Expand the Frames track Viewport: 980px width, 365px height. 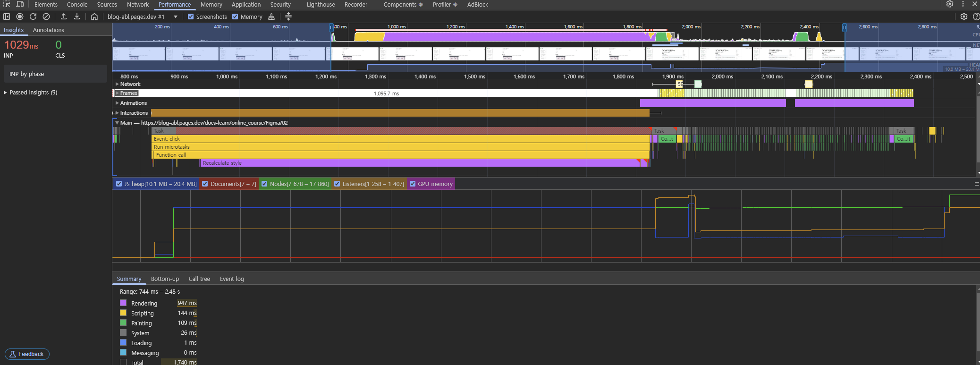pyautogui.click(x=117, y=93)
